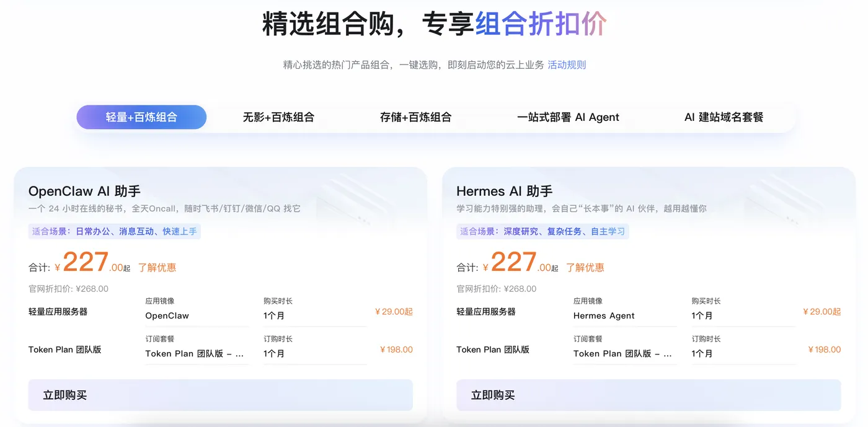868x427 pixels.
Task: Click 适合场景 tag 深度研究、复杂任务、自主学习
Action: (542, 231)
